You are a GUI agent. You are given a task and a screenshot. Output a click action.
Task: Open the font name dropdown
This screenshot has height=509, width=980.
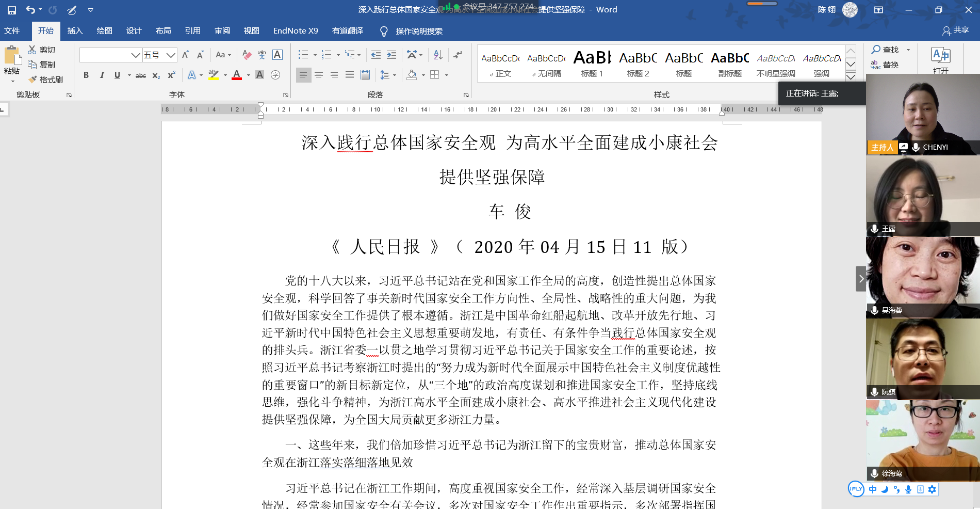click(x=136, y=55)
